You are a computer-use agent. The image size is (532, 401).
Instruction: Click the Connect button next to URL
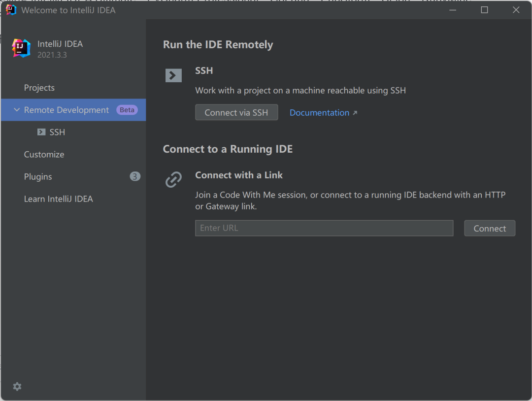[490, 228]
